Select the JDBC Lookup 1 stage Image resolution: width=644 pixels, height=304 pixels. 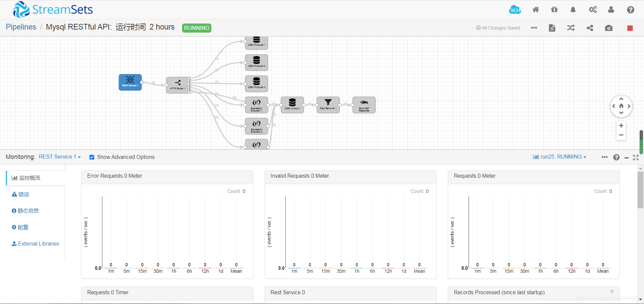(292, 105)
